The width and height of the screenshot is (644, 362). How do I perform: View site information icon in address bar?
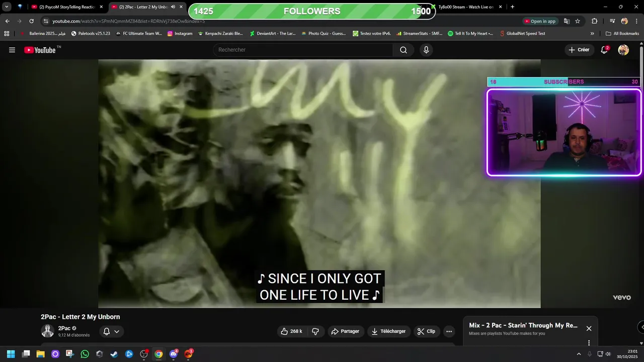(46, 21)
